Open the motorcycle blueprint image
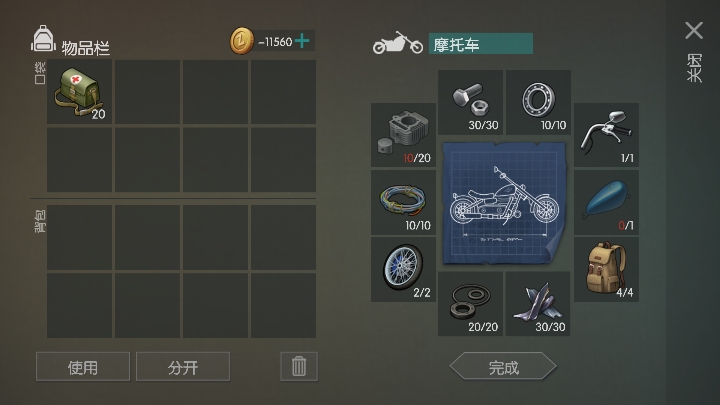Screen dimensions: 720x405 point(504,203)
